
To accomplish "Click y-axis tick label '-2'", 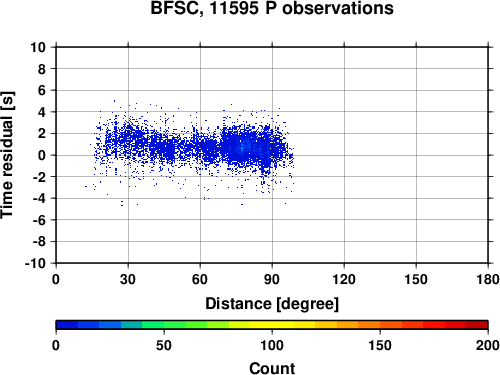I will (x=39, y=177).
